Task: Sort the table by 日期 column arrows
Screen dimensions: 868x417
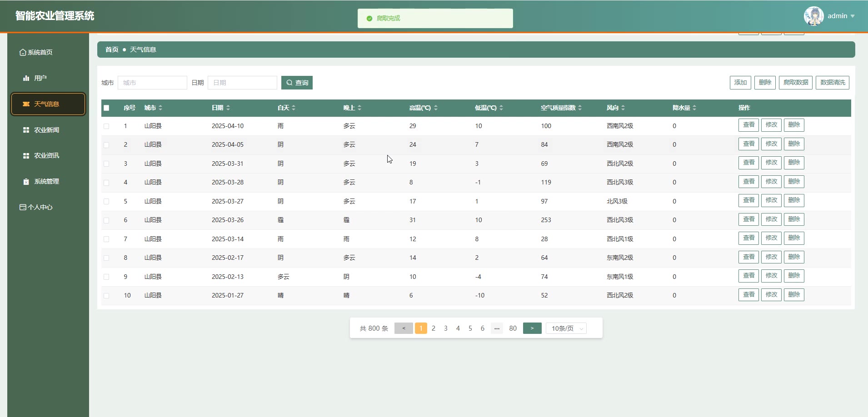Action: [x=228, y=108]
